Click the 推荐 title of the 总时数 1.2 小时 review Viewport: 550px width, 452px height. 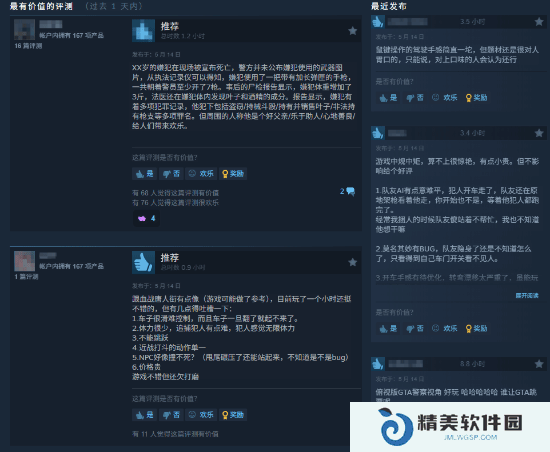170,26
